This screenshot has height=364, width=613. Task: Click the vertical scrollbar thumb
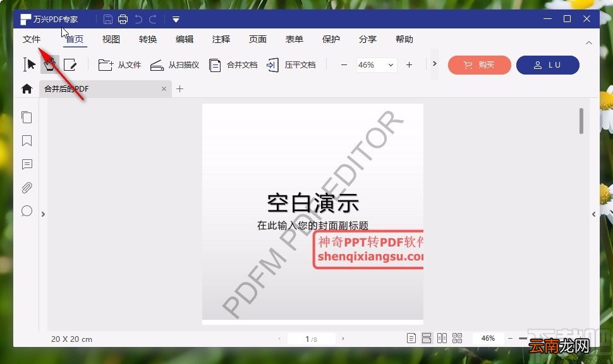(581, 121)
